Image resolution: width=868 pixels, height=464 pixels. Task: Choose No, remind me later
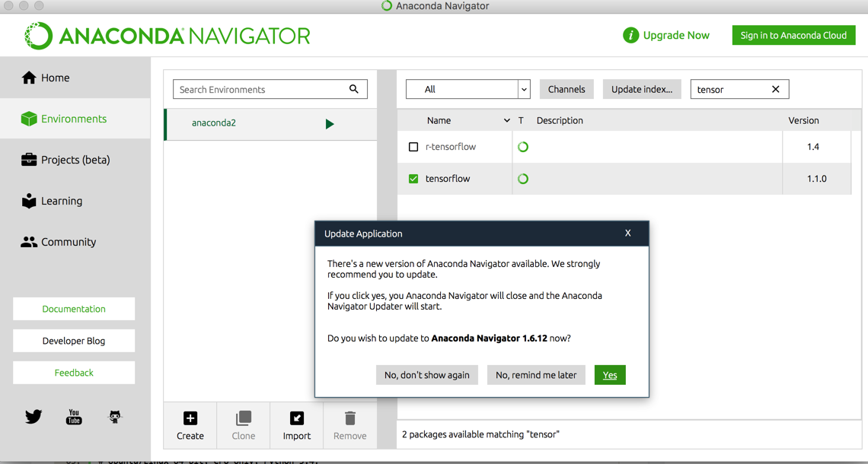coord(536,375)
